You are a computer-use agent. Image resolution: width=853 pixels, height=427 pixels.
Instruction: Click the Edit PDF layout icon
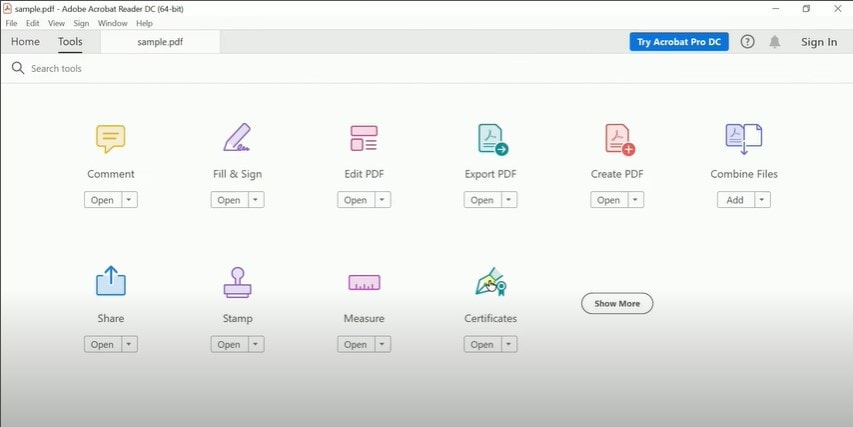click(x=364, y=138)
